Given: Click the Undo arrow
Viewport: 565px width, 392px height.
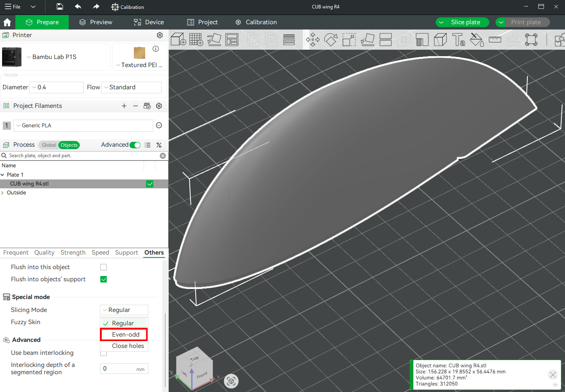Looking at the screenshot, I should coord(78,6).
